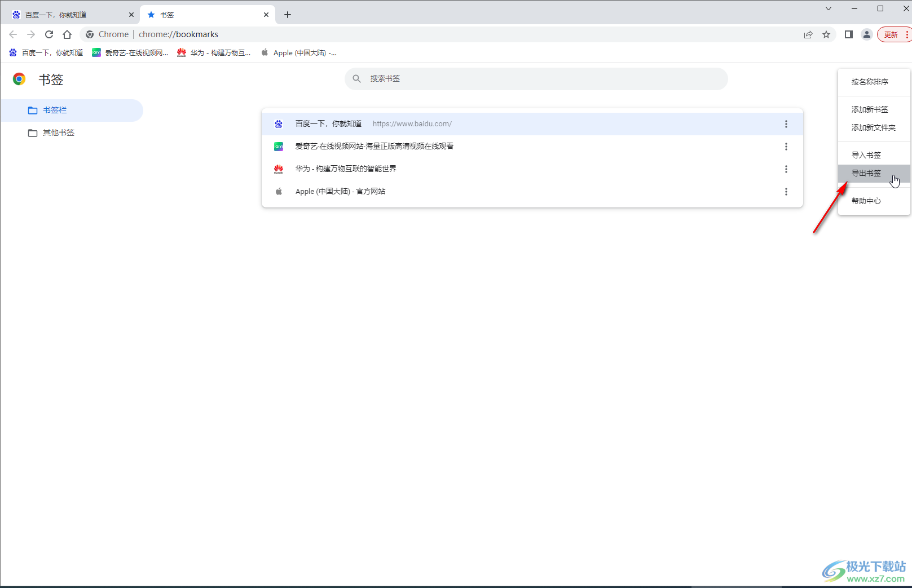Viewport: 912px width, 588px height.
Task: Open Apple (中国大陆) shortcut in bookmarks bar
Action: pos(298,52)
